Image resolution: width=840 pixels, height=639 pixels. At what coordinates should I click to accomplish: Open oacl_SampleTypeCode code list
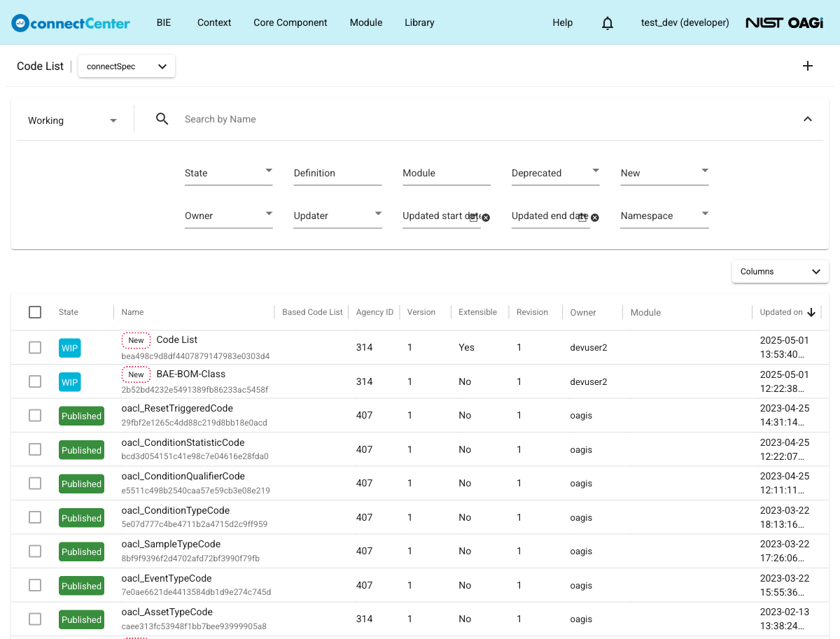coord(171,544)
